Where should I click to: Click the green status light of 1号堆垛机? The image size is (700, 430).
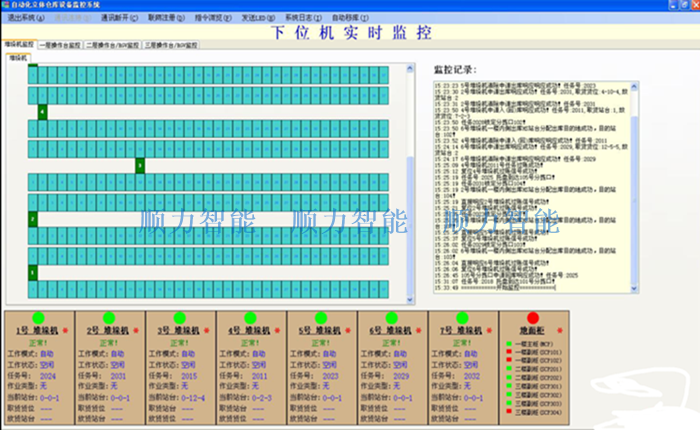[x=38, y=318]
